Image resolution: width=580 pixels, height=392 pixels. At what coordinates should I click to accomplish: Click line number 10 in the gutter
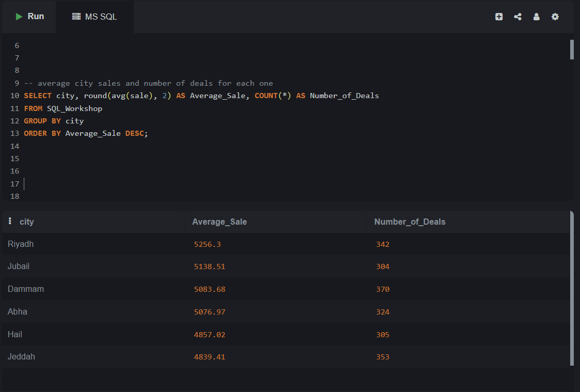15,96
